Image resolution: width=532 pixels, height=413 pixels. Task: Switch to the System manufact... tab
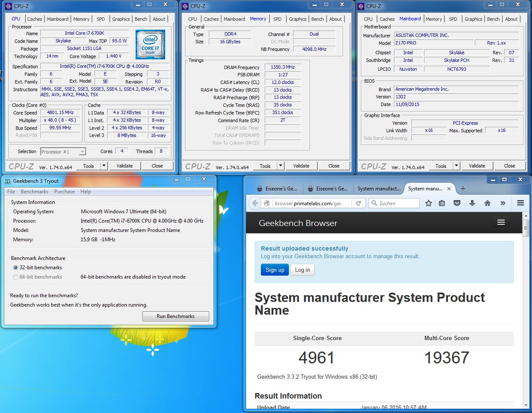(x=379, y=189)
